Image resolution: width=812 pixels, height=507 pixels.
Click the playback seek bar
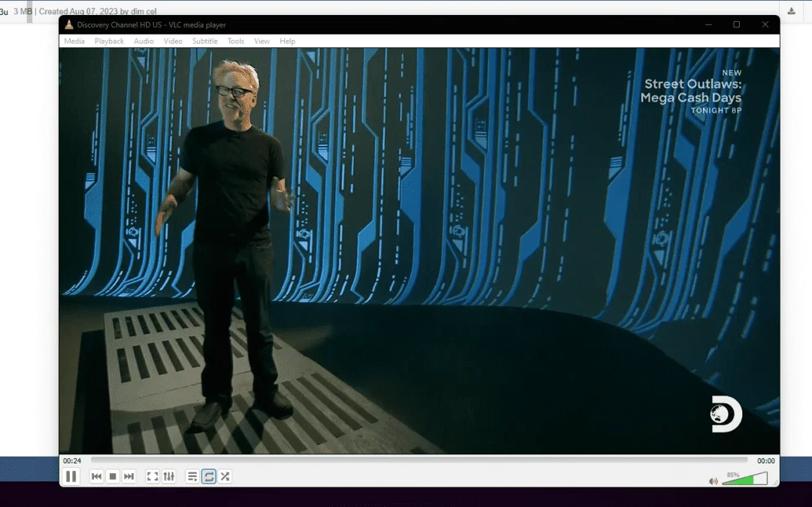coord(419,460)
